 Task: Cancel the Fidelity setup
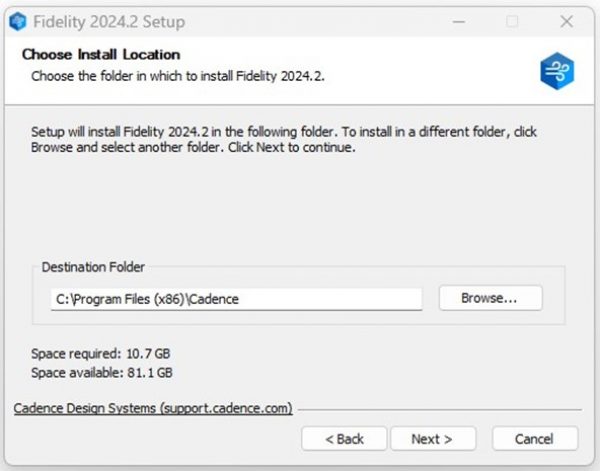click(x=535, y=438)
